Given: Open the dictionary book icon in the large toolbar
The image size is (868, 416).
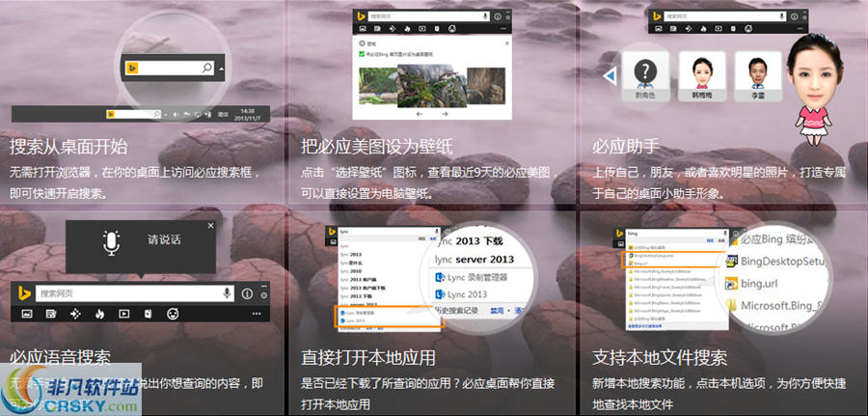Looking at the screenshot, I should pyautogui.click(x=148, y=314).
